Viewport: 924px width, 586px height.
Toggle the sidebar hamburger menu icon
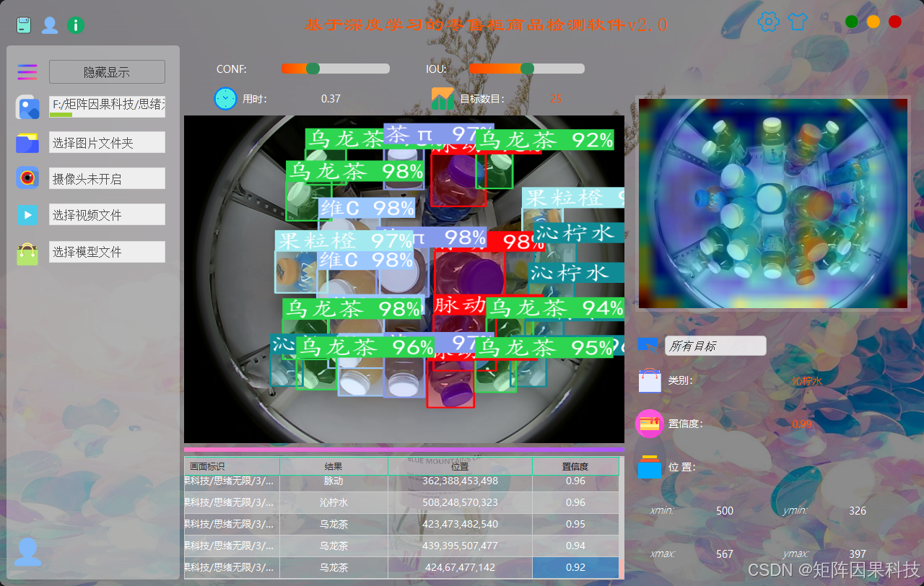click(x=27, y=71)
